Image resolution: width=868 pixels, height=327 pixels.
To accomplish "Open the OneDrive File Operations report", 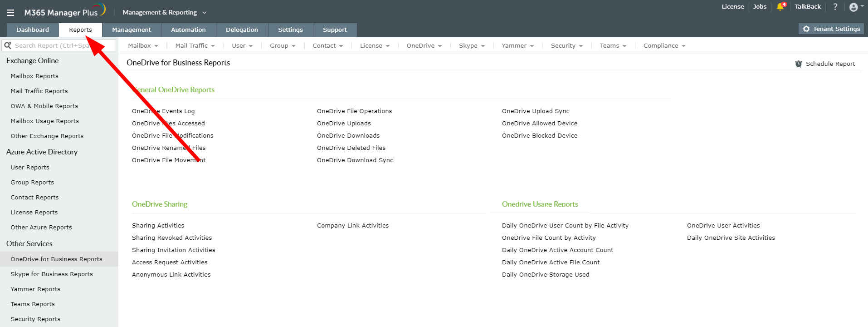I will pyautogui.click(x=354, y=111).
